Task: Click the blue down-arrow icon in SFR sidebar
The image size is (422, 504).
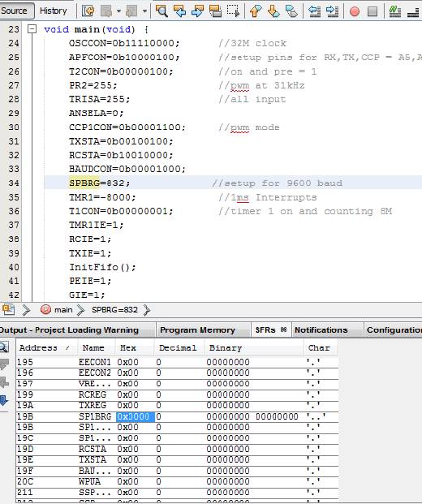Action: click(4, 401)
